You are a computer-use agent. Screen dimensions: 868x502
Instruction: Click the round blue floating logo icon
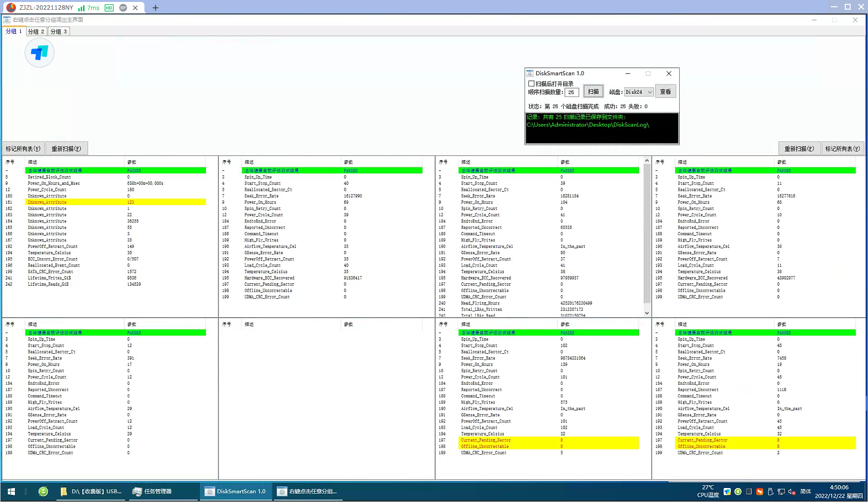click(x=40, y=53)
